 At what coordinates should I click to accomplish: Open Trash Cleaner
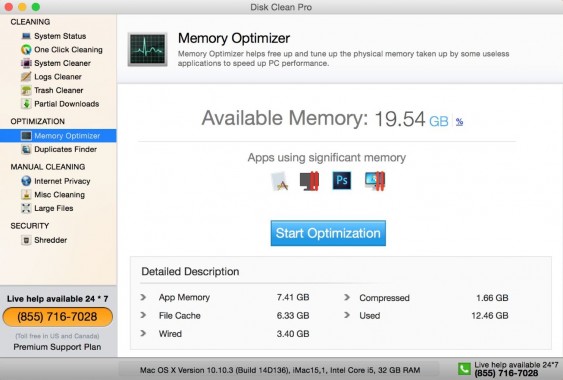click(59, 90)
